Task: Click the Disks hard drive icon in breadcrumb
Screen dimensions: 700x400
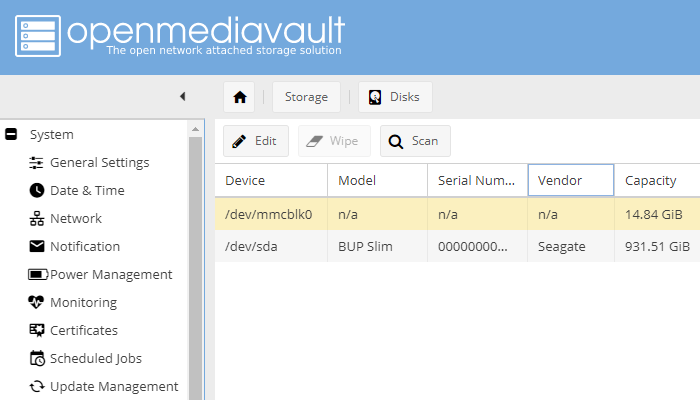Action: click(x=375, y=97)
